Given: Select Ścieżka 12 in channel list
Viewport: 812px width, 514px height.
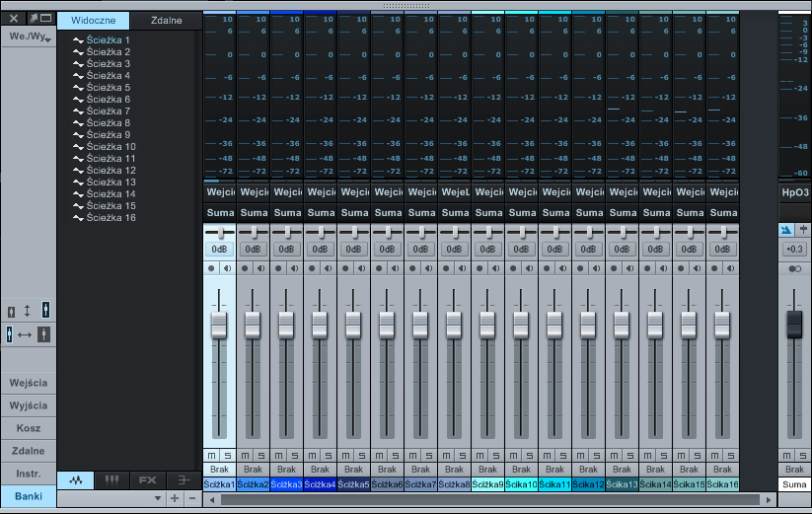Looking at the screenshot, I should pos(111,171).
